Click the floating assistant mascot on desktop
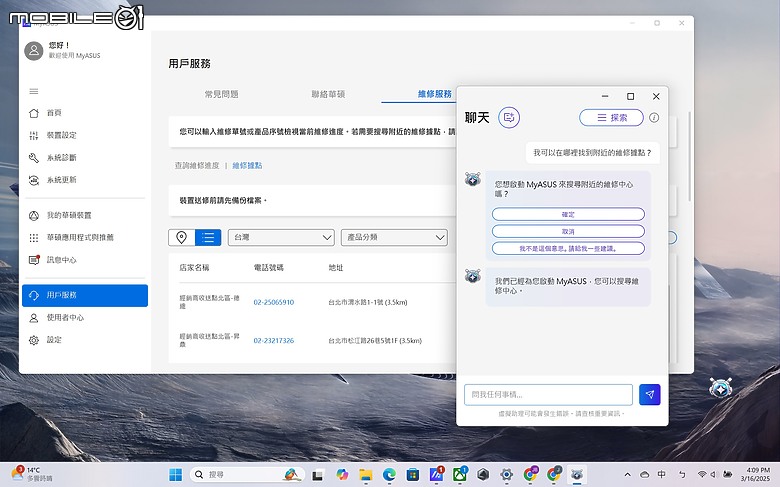This screenshot has height=487, width=780. click(x=720, y=388)
